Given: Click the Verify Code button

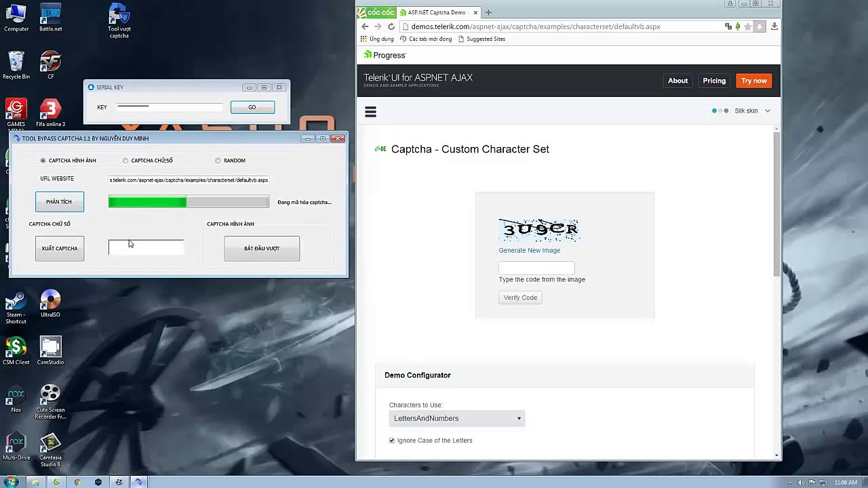Looking at the screenshot, I should (520, 298).
